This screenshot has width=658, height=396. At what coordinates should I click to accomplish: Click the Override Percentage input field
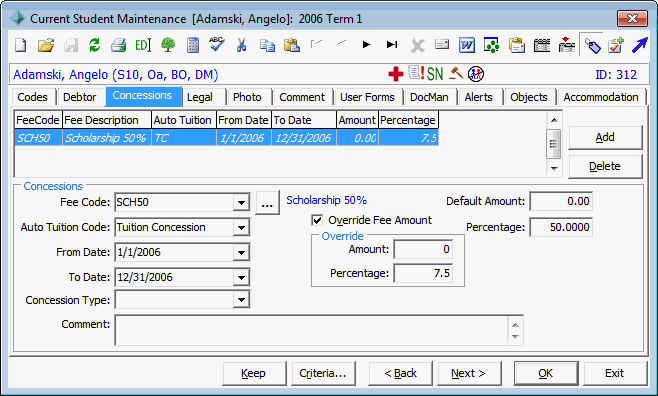click(x=423, y=274)
